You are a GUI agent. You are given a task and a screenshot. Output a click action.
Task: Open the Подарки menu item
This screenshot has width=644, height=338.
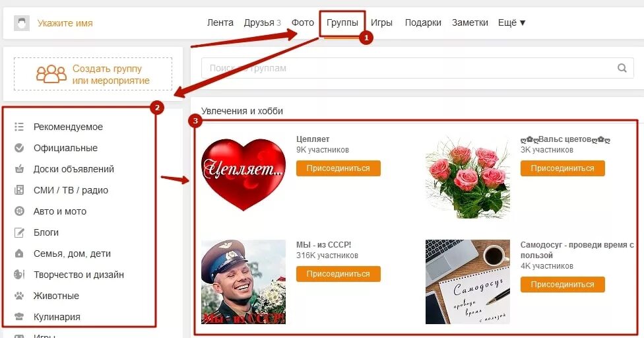[423, 22]
